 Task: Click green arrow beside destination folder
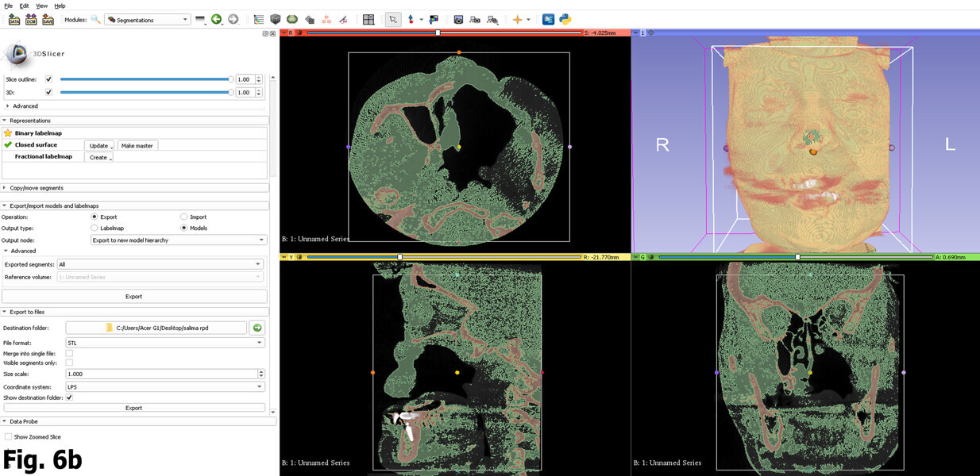pyautogui.click(x=257, y=328)
